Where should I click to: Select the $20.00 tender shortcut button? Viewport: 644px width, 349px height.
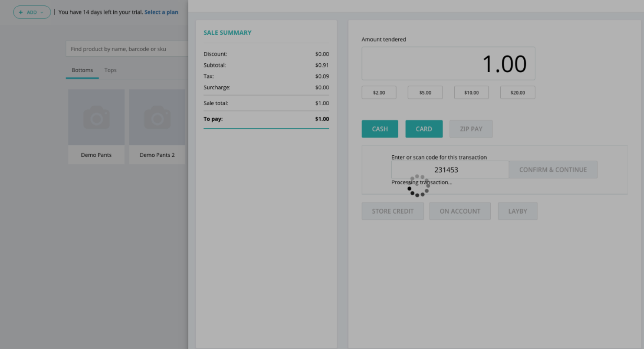click(517, 92)
